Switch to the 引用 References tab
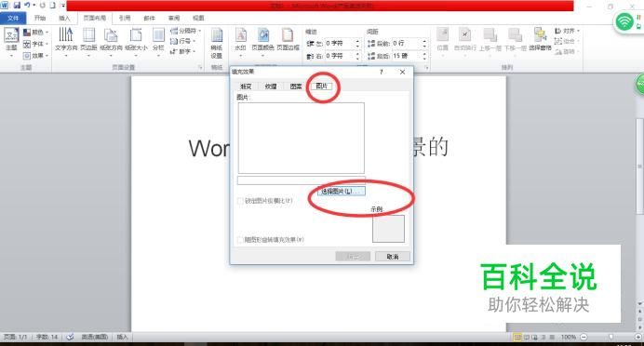Screen dimensions: 644x346 [125, 18]
